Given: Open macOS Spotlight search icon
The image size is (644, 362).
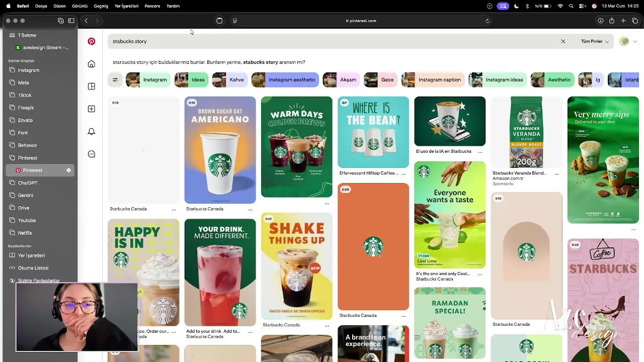Looking at the screenshot, I should pos(571,6).
